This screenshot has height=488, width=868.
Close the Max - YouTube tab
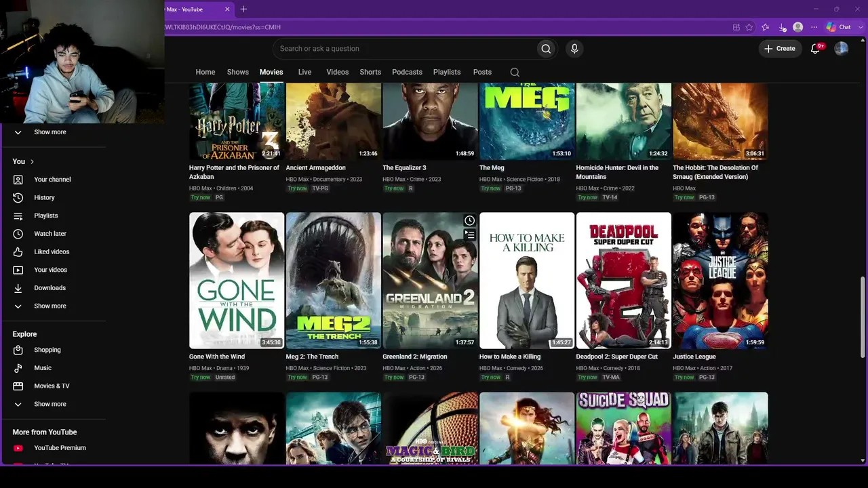(x=227, y=9)
